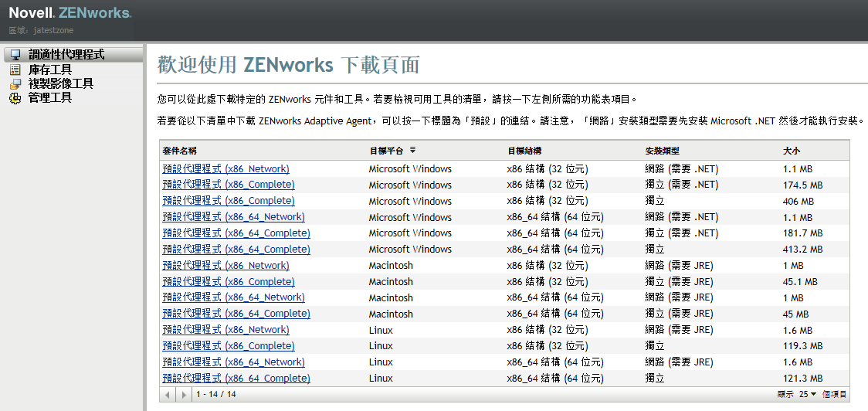Select the 121.3 MB size cell
Image resolution: width=868 pixels, height=411 pixels.
click(x=802, y=379)
